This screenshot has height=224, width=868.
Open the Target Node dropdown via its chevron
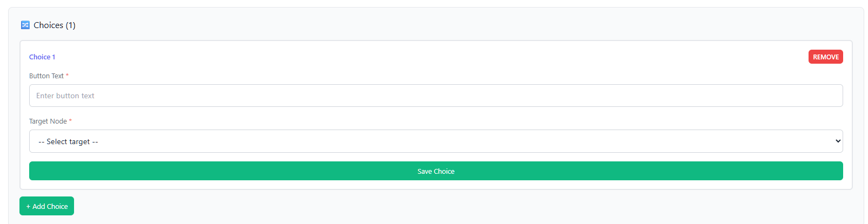point(838,141)
